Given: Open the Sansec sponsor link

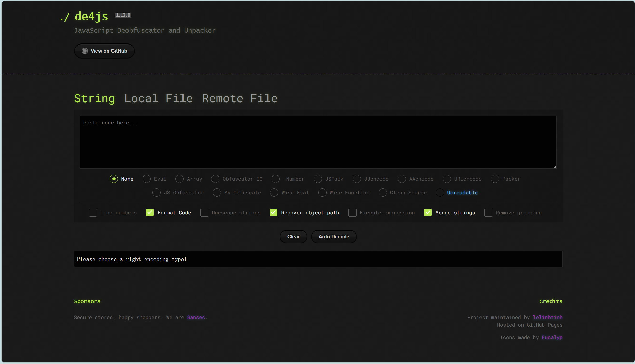Looking at the screenshot, I should (x=196, y=317).
